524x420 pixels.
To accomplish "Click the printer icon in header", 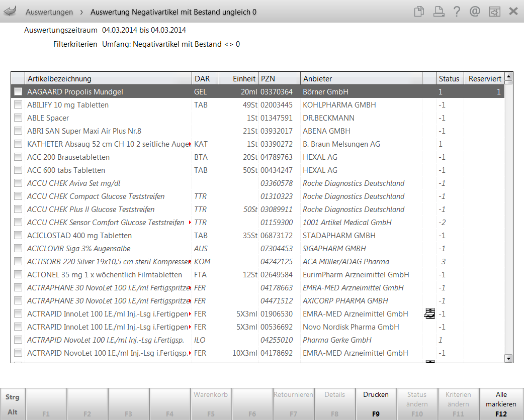I will [439, 12].
